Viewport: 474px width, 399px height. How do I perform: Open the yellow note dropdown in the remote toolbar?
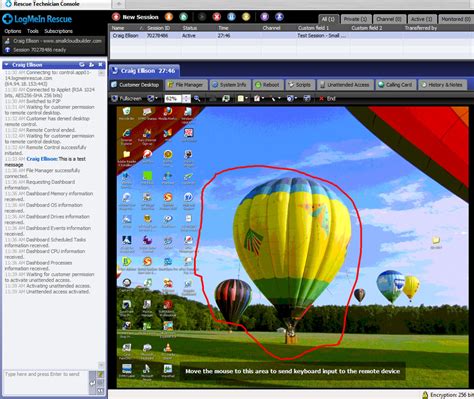pos(242,98)
